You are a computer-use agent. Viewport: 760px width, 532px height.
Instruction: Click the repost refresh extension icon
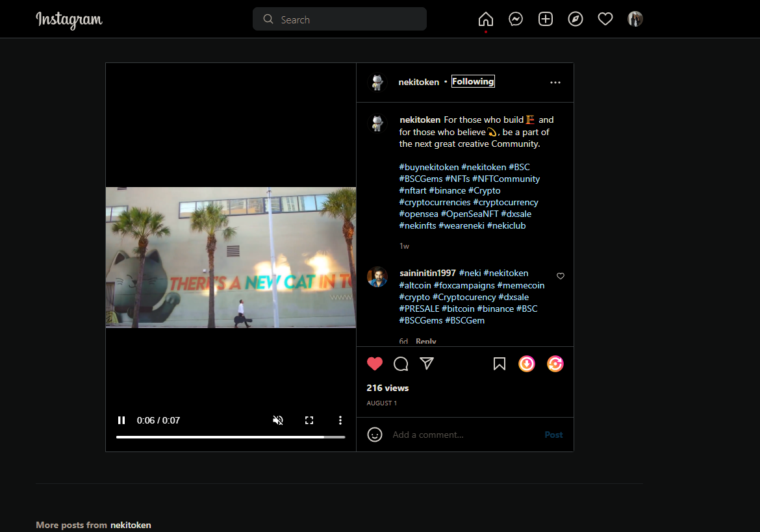pyautogui.click(x=555, y=364)
